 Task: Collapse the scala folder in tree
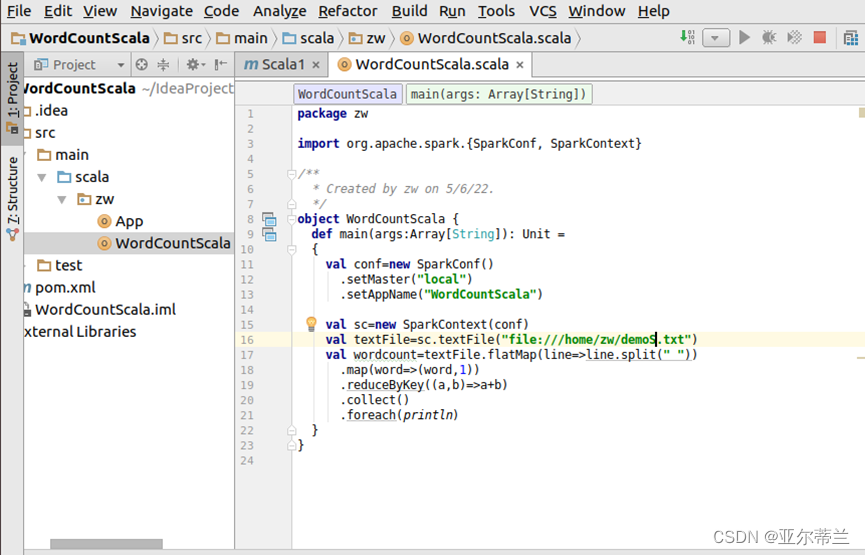tap(42, 178)
